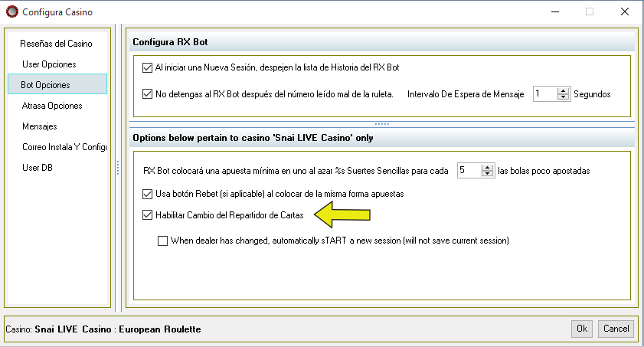Open Atrasa Opciones section

[52, 106]
